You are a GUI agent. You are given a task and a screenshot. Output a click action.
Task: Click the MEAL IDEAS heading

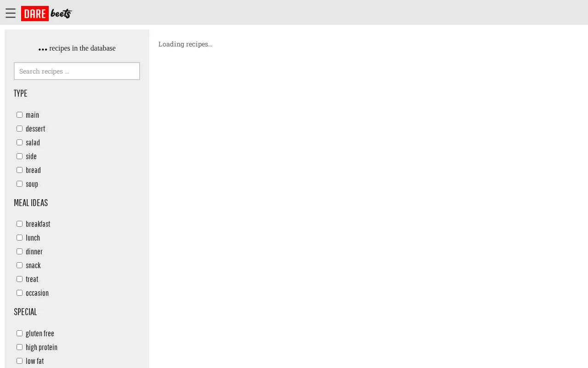click(x=31, y=203)
